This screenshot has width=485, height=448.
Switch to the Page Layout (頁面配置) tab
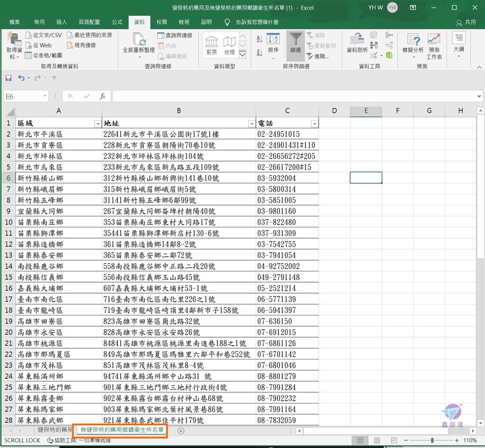coord(89,22)
